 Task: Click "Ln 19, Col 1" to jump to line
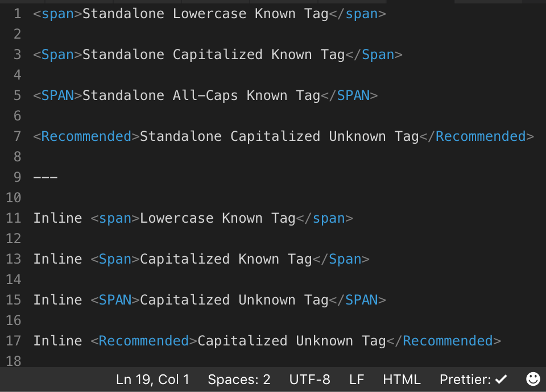pyautogui.click(x=152, y=379)
